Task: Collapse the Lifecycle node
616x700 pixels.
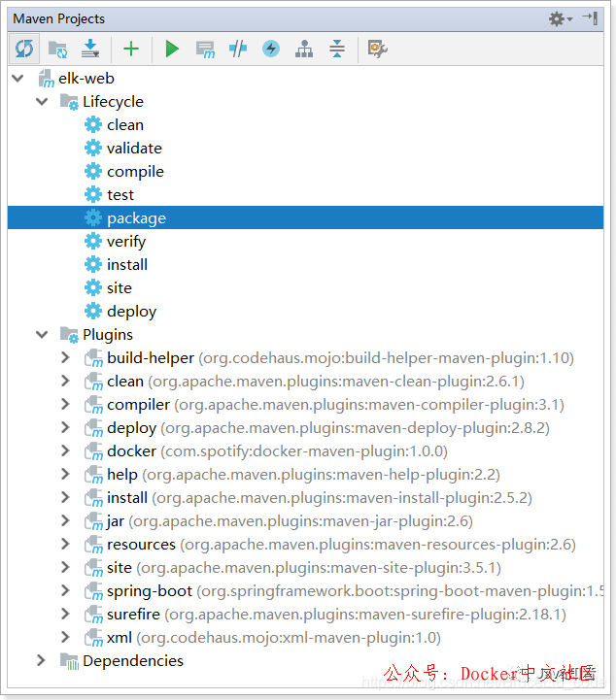Action: (x=42, y=102)
